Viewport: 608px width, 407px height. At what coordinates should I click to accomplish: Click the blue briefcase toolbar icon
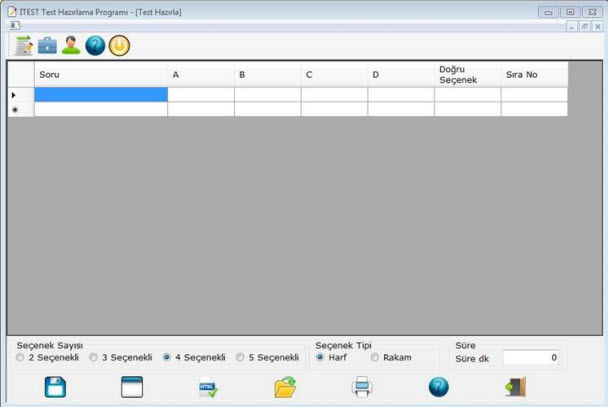click(48, 46)
